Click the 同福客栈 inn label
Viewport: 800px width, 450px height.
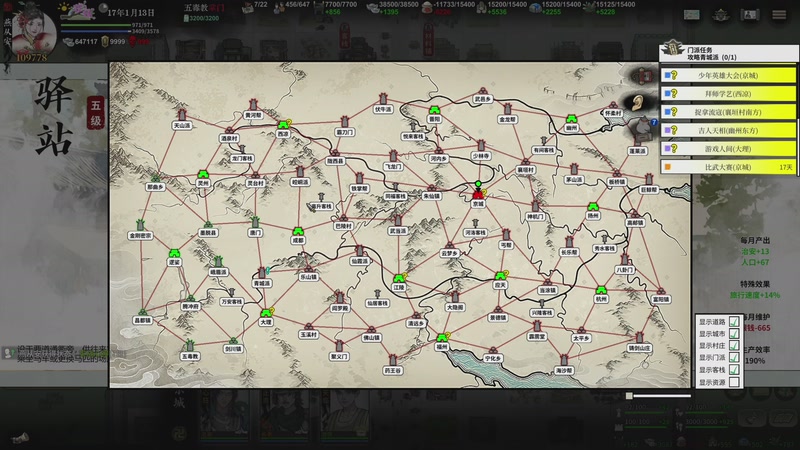pyautogui.click(x=395, y=196)
